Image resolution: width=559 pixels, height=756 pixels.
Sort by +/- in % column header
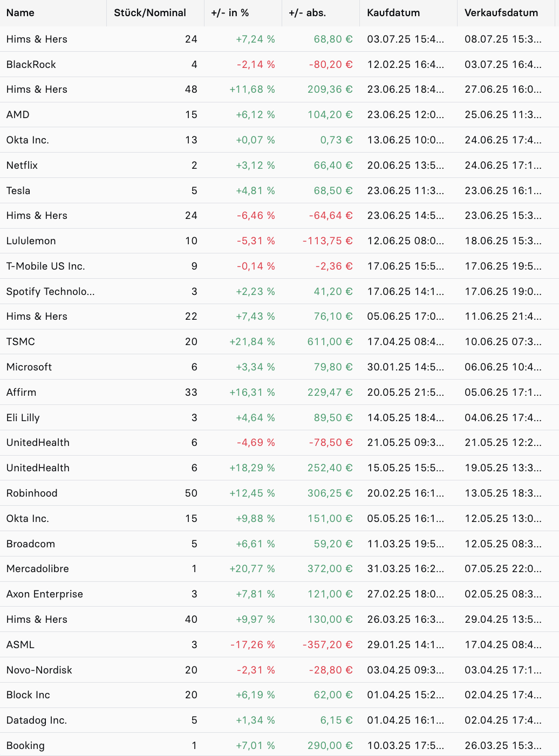230,13
